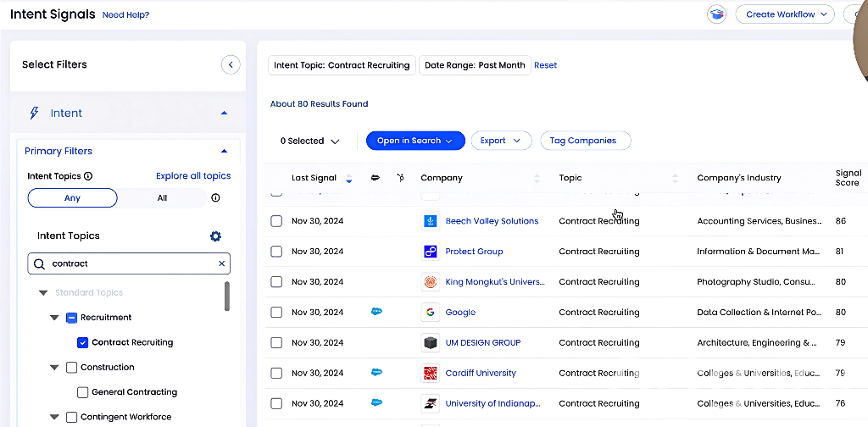Enable the General Contracting topic
The image size is (868, 427).
(82, 393)
